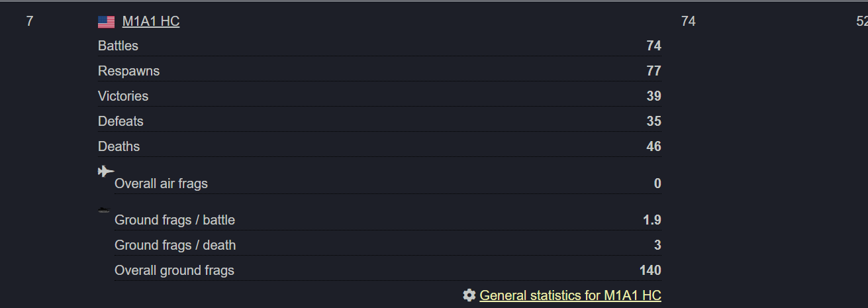Click the row number 7 cell
Viewport: 868px width, 308px height.
tap(29, 21)
